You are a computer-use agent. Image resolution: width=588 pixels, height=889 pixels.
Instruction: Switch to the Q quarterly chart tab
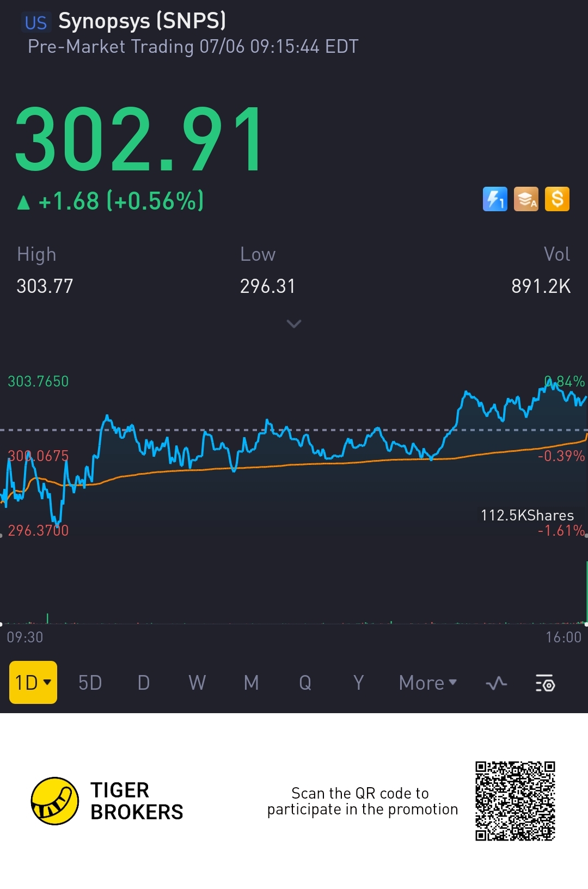click(x=305, y=683)
